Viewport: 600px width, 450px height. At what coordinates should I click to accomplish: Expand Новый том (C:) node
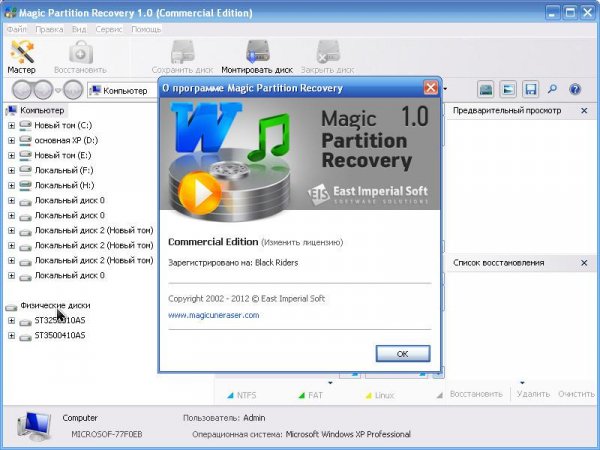[11, 126]
